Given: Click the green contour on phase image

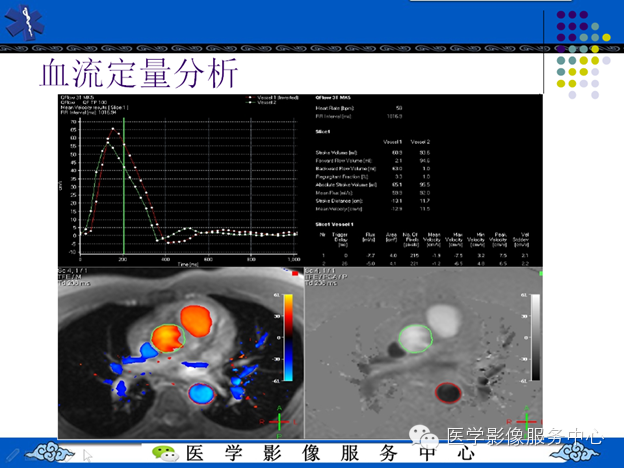Looking at the screenshot, I should tap(416, 339).
